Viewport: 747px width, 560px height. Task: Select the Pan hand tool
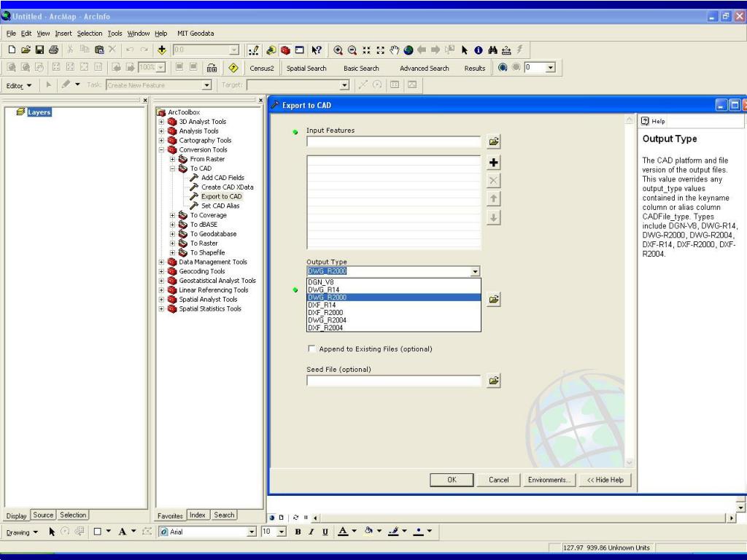pyautogui.click(x=394, y=50)
